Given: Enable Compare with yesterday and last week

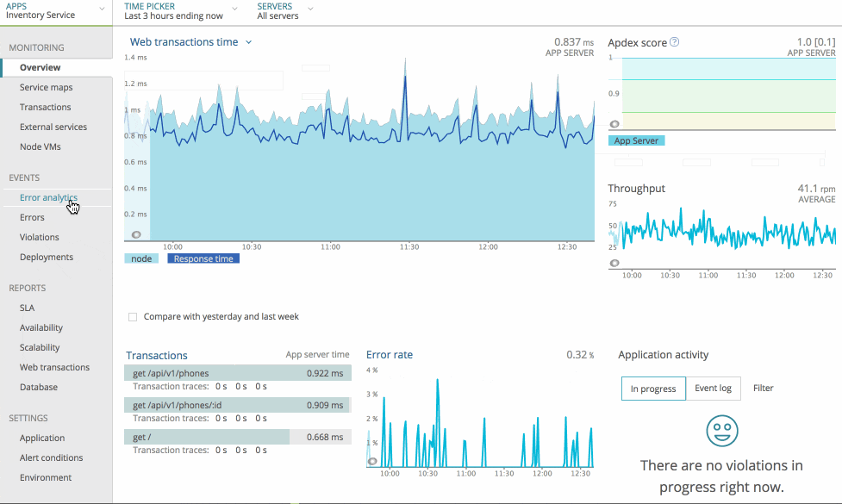Looking at the screenshot, I should (133, 317).
